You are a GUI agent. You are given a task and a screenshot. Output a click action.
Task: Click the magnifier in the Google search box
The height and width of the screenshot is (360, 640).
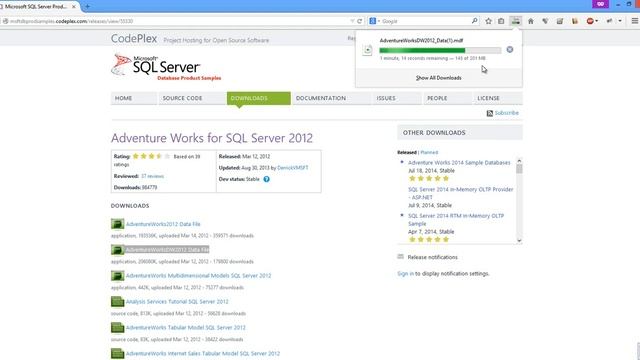[x=474, y=21]
